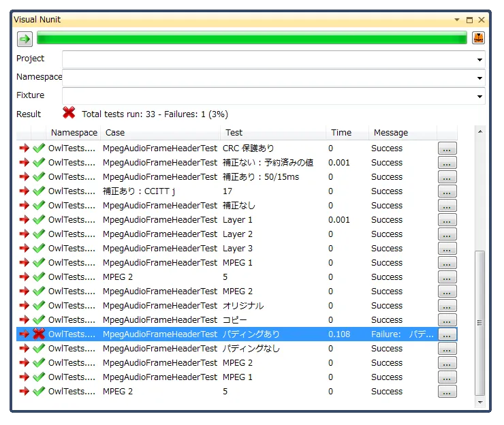Click green check of 補正なし row
This screenshot has height=425, width=504.
point(39,206)
